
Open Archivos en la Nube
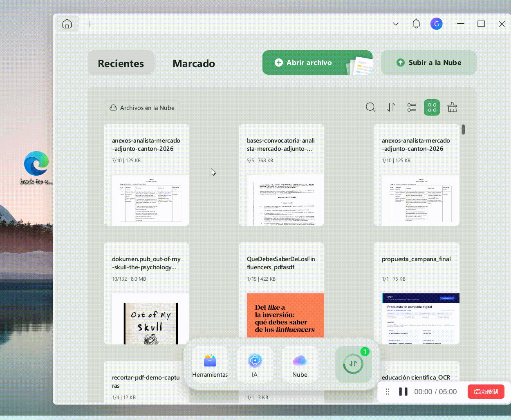click(x=141, y=108)
